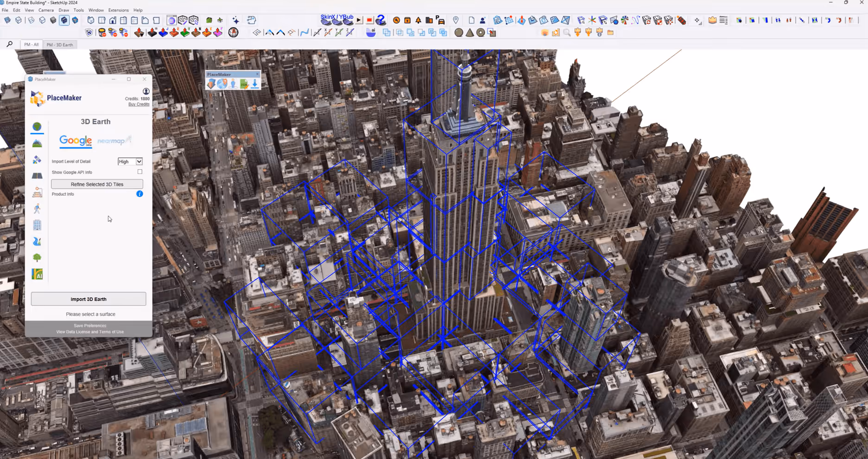This screenshot has height=459, width=868.
Task: Open the File menu
Action: pyautogui.click(x=5, y=10)
